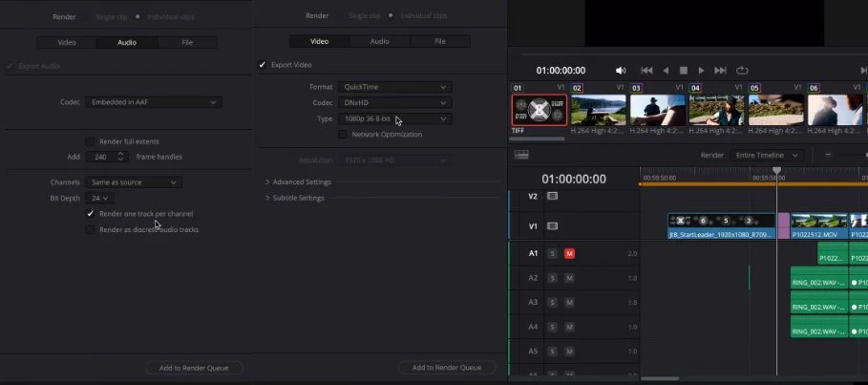Select RING_002.WAV clip on track A2
Screen dimensions: 868x385
[819, 278]
